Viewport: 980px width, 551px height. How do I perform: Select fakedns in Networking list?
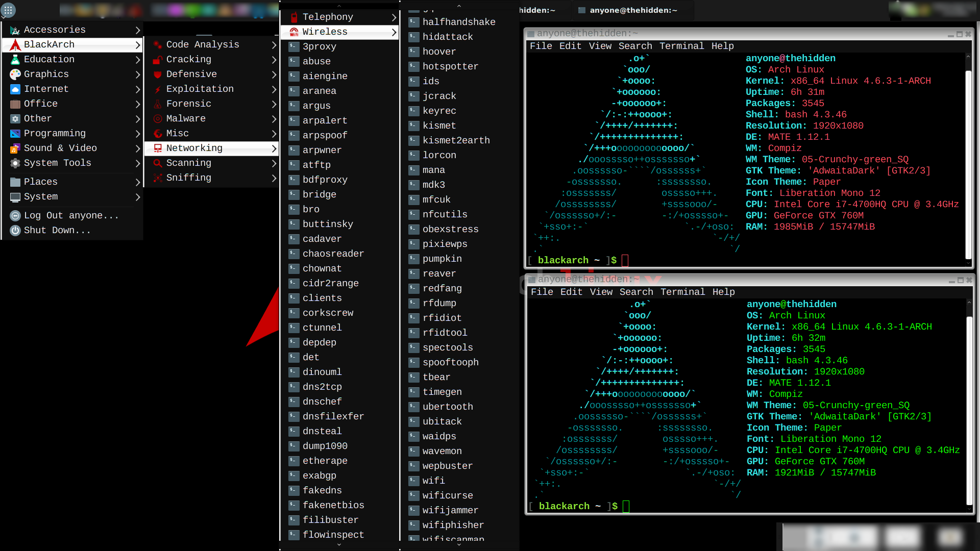click(322, 491)
